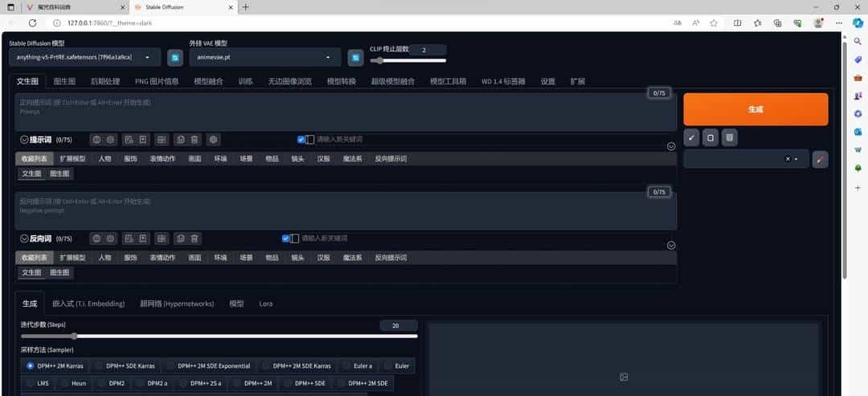Click the Negative prompt text area
This screenshot has height=396, width=868.
click(x=346, y=210)
